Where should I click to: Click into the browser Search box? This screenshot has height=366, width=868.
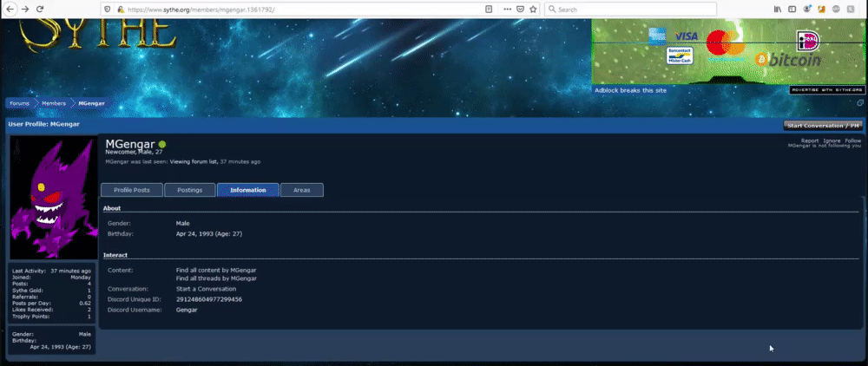[631, 10]
